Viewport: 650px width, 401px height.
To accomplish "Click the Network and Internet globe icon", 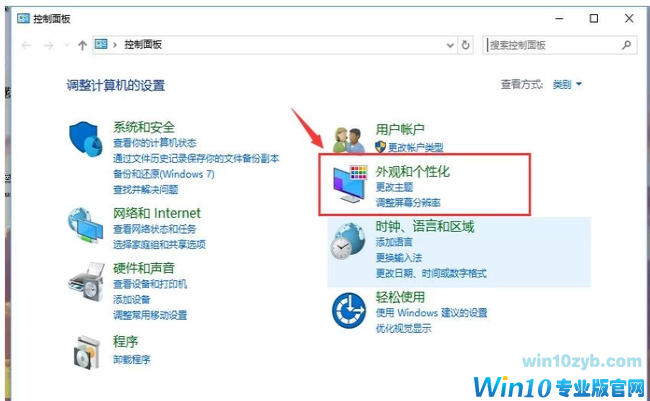I will (x=85, y=226).
